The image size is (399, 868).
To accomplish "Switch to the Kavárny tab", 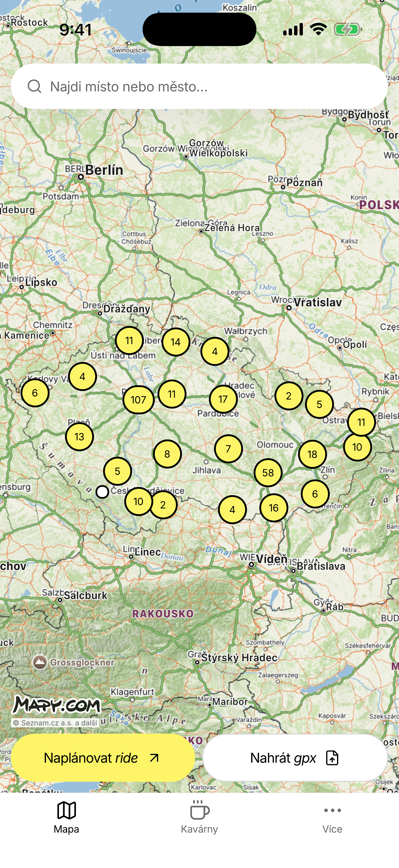I will (x=199, y=817).
